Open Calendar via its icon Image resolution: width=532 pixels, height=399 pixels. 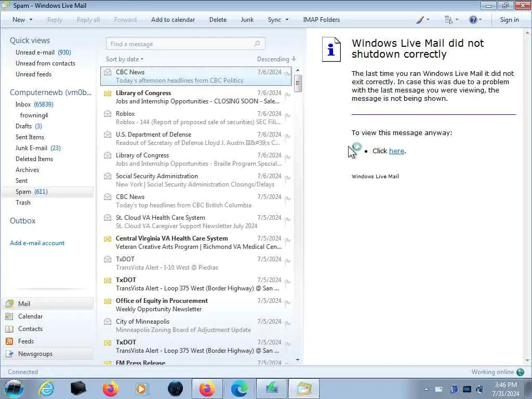pos(9,316)
